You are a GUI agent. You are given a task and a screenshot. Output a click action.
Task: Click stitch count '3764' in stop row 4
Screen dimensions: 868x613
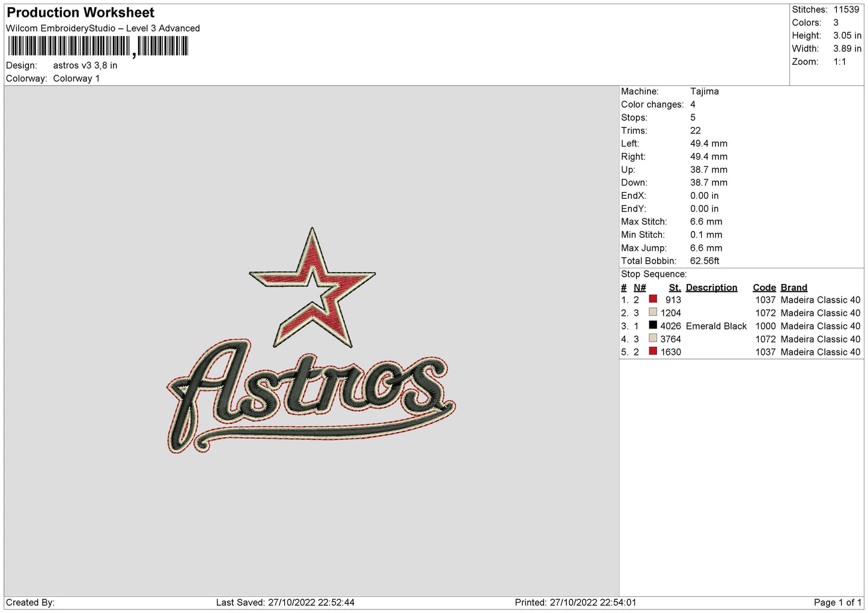(671, 339)
